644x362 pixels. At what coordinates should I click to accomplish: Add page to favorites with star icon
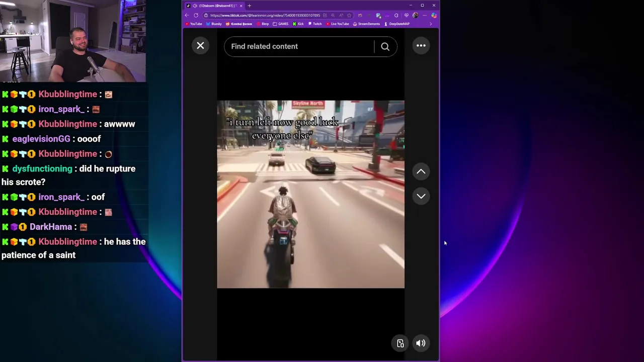pos(349,15)
